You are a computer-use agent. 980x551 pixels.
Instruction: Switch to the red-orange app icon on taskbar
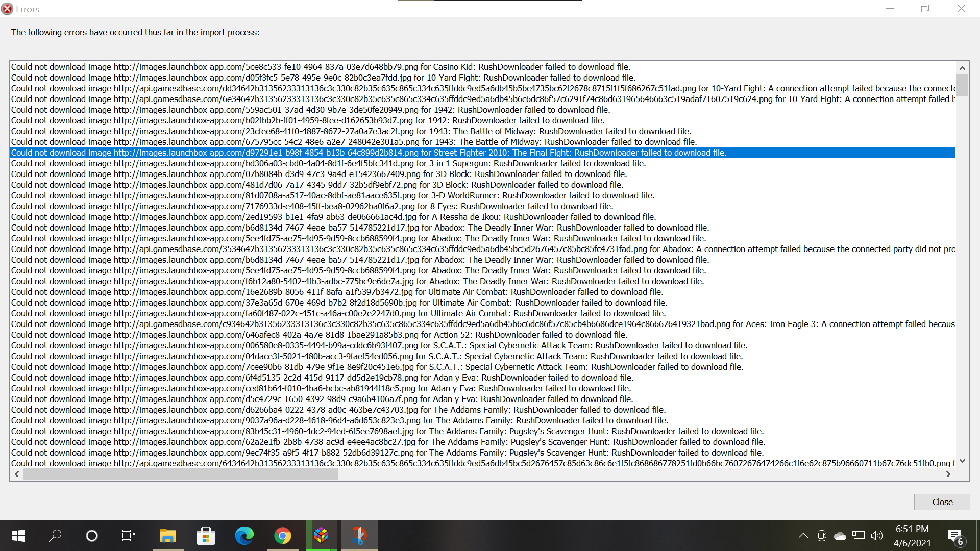pyautogui.click(x=359, y=536)
